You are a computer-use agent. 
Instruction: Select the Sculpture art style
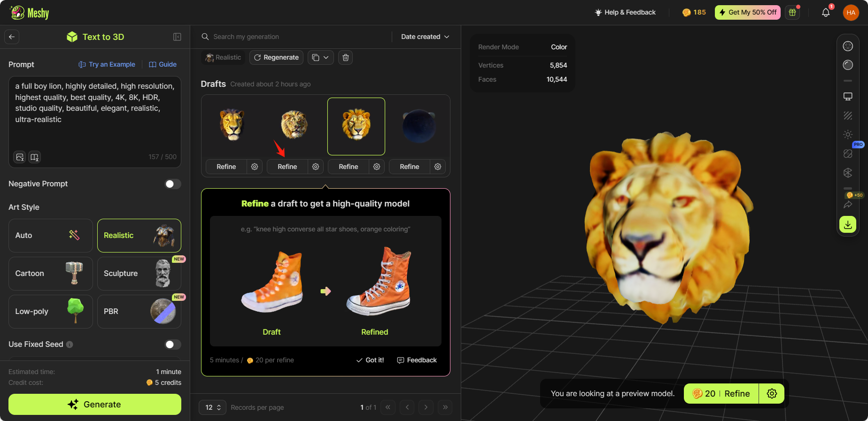click(139, 274)
